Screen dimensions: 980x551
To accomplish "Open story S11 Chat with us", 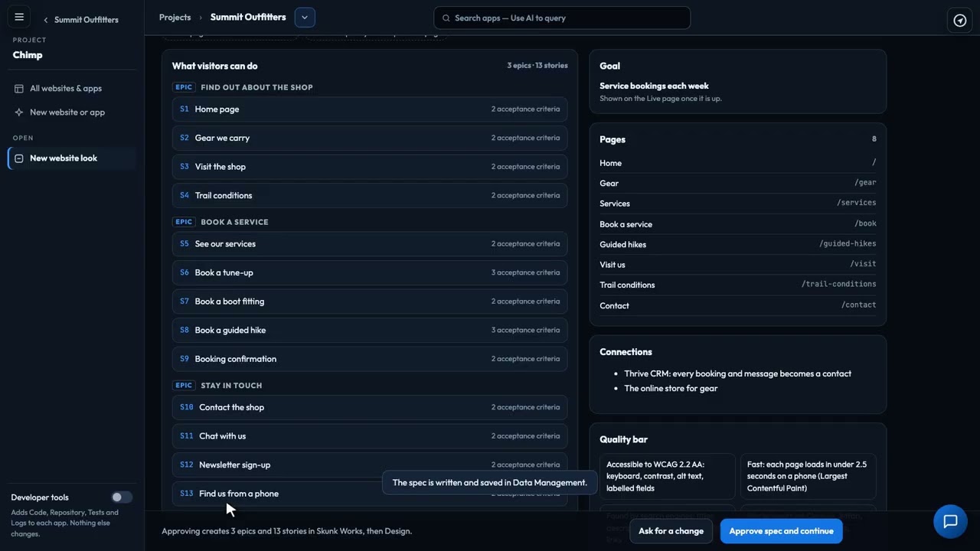I will tap(370, 436).
